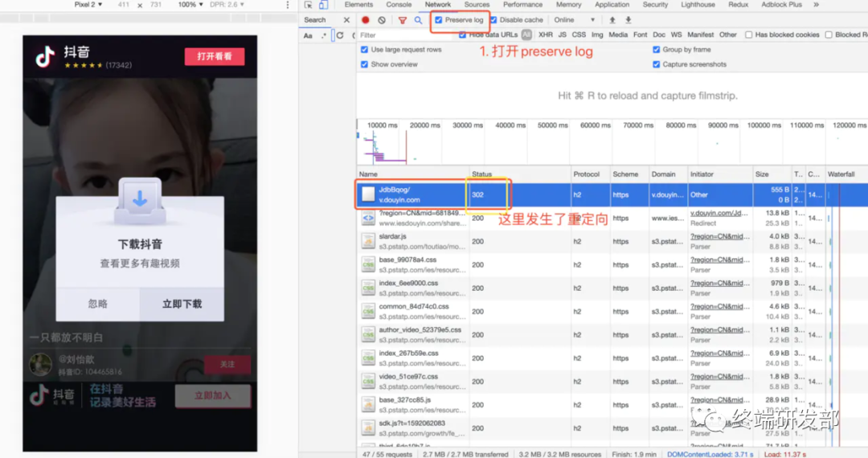
Task: Clear the network log
Action: 382,20
